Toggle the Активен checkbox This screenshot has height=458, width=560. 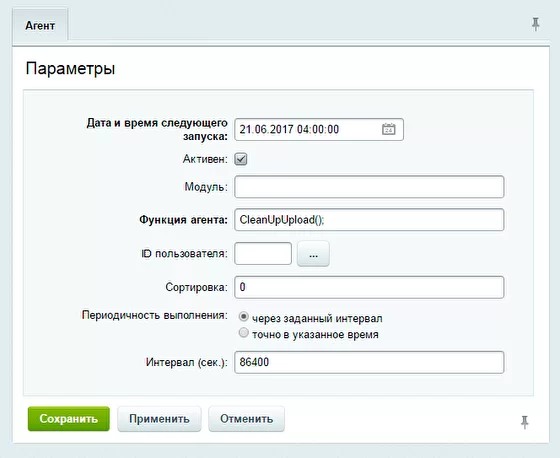point(241,159)
